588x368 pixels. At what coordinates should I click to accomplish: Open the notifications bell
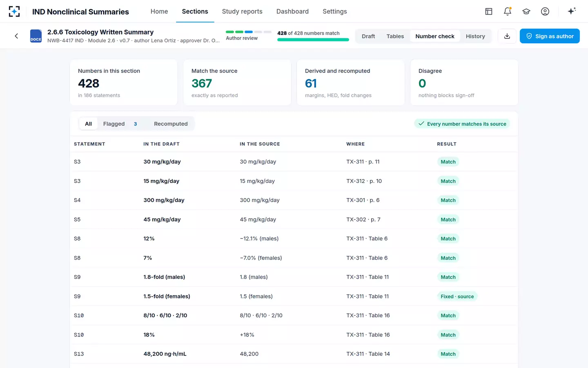click(508, 11)
